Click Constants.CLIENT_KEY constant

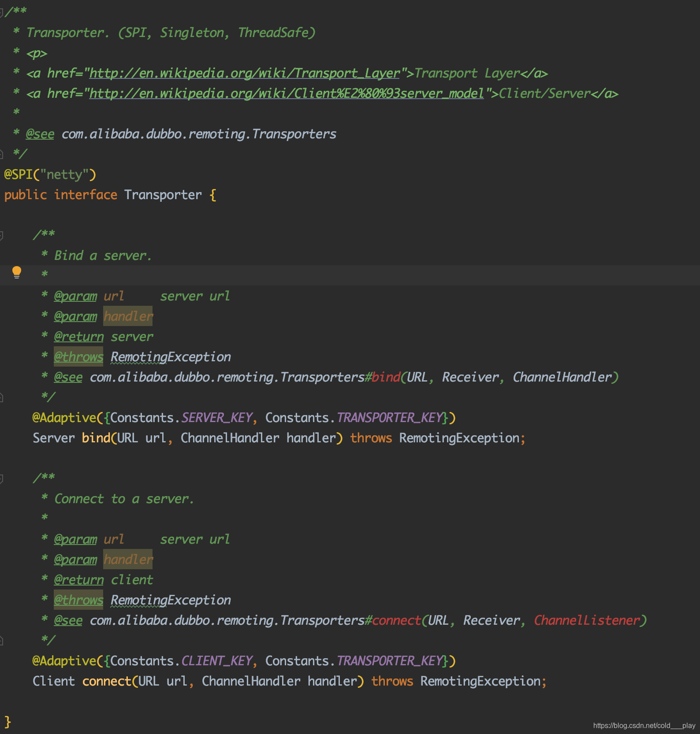click(181, 661)
